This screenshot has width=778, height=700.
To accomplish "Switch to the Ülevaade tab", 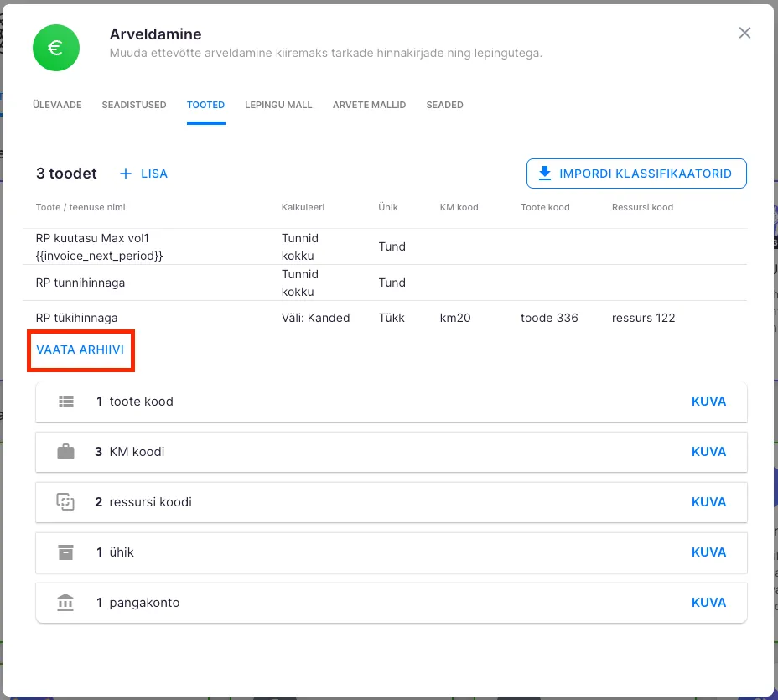I will (57, 105).
